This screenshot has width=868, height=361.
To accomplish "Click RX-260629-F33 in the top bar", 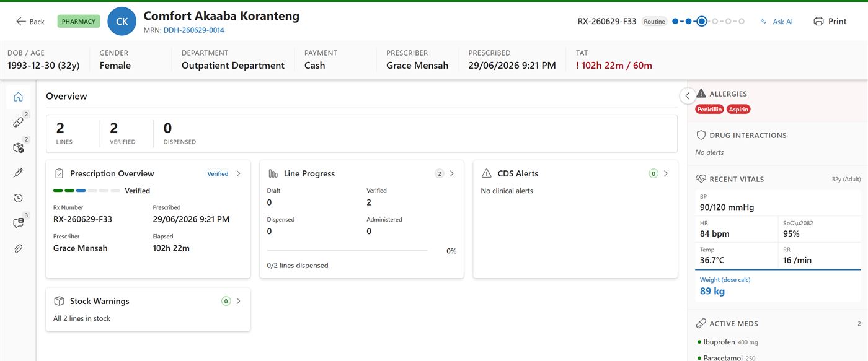I will [x=607, y=21].
